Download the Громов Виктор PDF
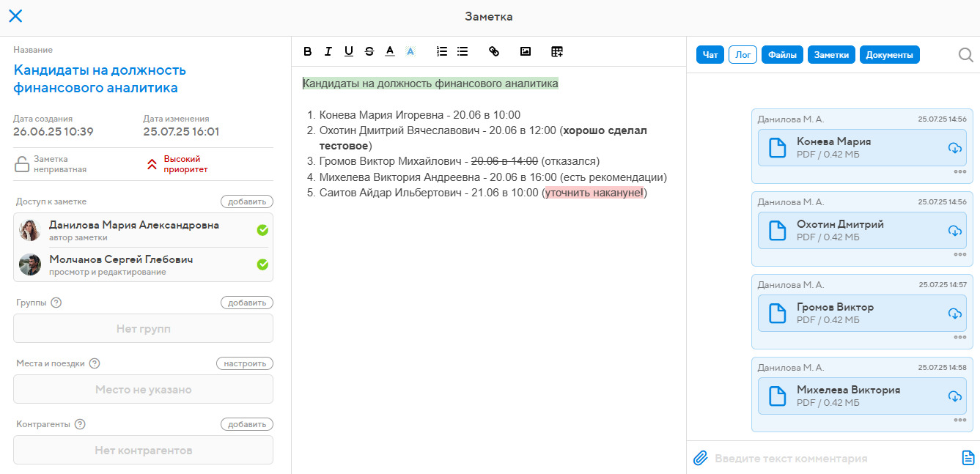Screen dimensions: 980x474 pyautogui.click(x=954, y=314)
